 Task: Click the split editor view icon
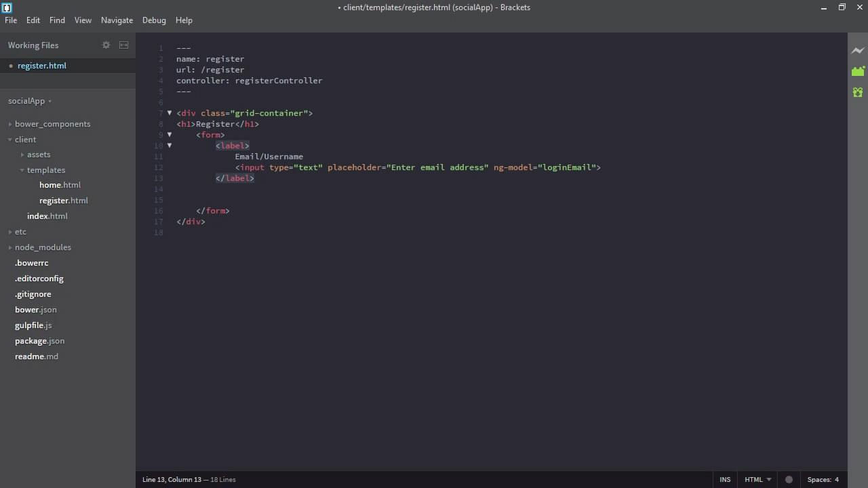tap(123, 45)
